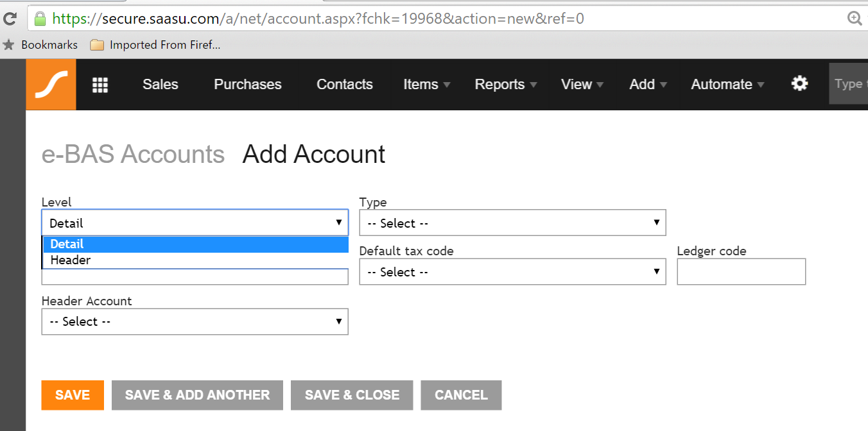This screenshot has width=868, height=431.
Task: Select the Detail option in Level list
Action: [x=195, y=244]
